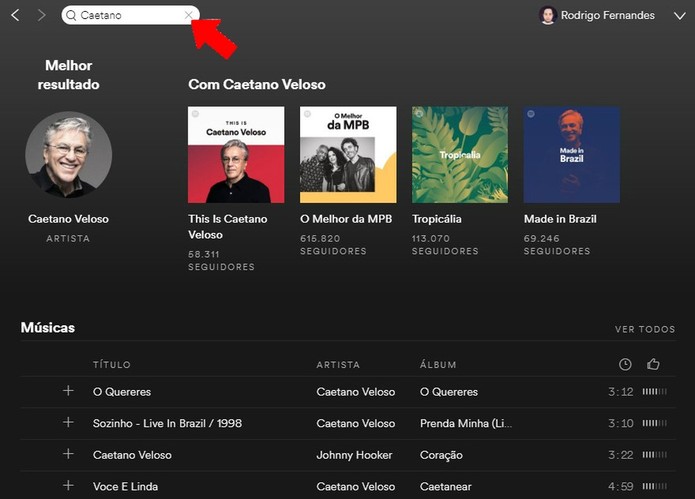This screenshot has width=695, height=499.
Task: Clear the search with the X icon
Action: click(188, 15)
